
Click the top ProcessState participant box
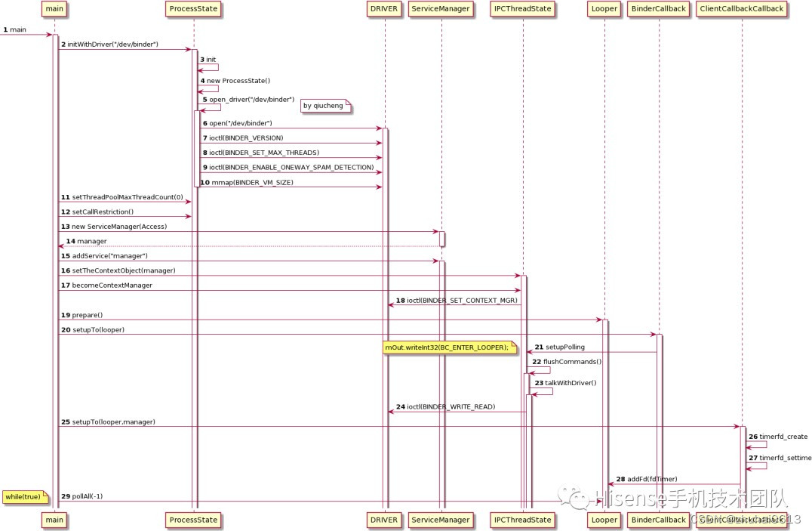click(x=194, y=9)
